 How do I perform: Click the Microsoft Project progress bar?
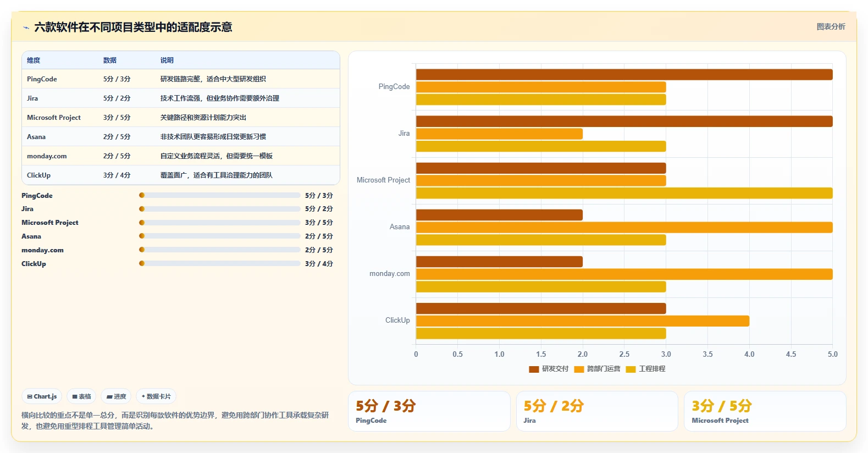pyautogui.click(x=220, y=223)
